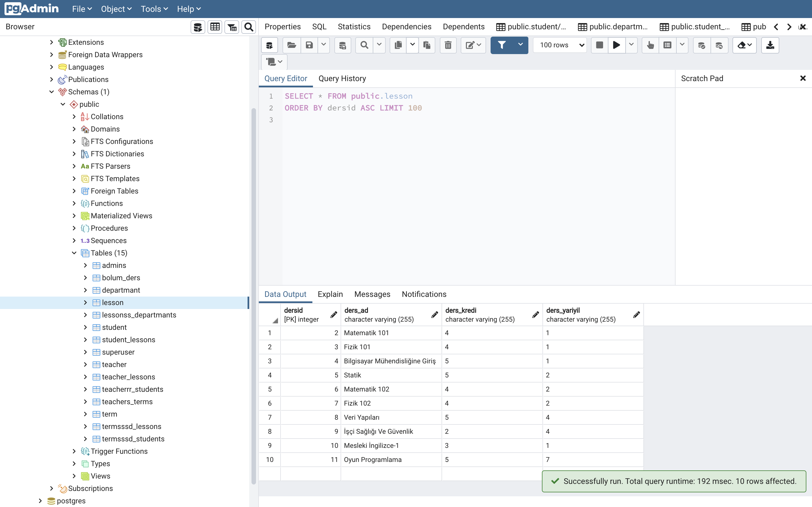Expand the teacher table in browser tree
Viewport: 812px width, 507px height.
[85, 364]
